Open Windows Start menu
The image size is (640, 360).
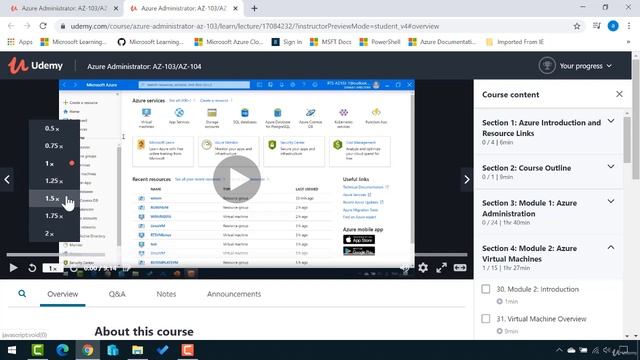[x=12, y=350]
